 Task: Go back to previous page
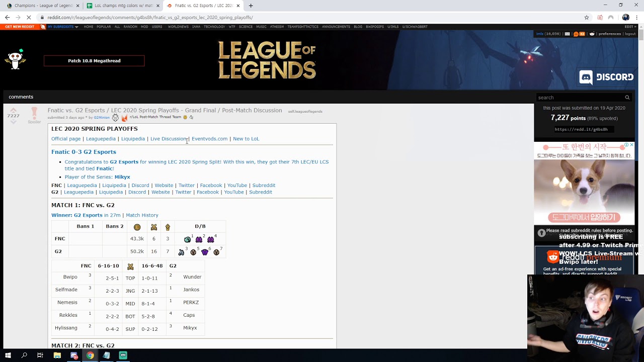click(7, 17)
